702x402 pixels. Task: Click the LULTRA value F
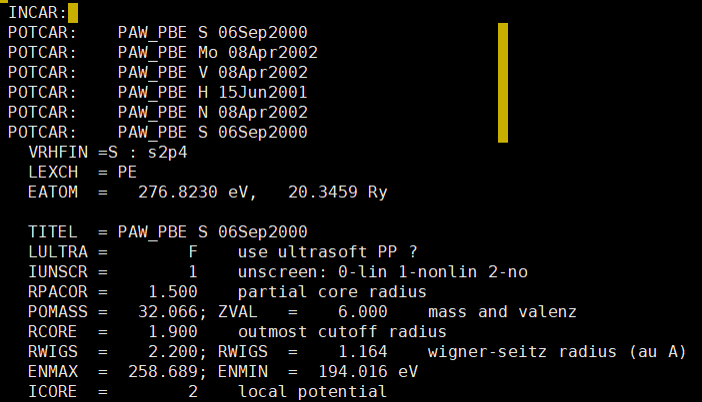coord(193,252)
